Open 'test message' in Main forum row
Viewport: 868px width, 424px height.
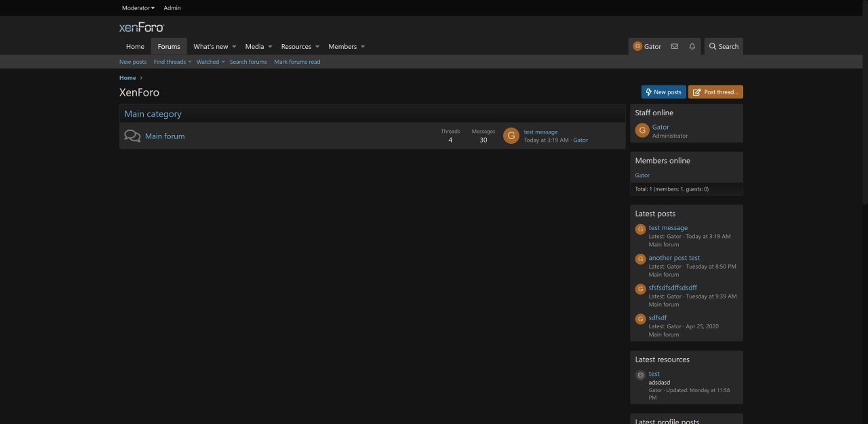[x=540, y=132]
